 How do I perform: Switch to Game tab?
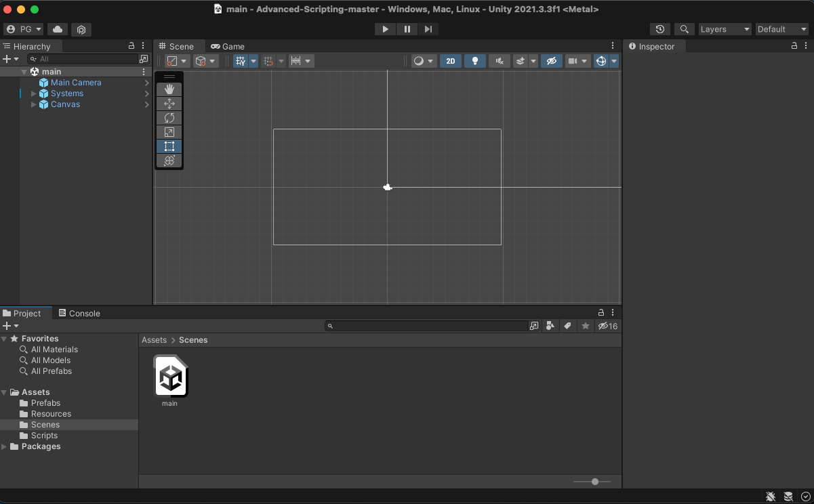228,46
